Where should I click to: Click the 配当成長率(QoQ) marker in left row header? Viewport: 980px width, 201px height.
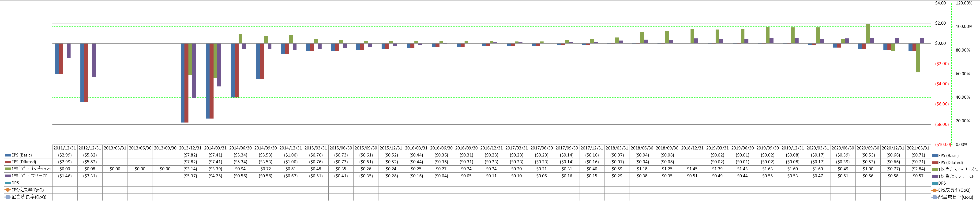coord(7,197)
